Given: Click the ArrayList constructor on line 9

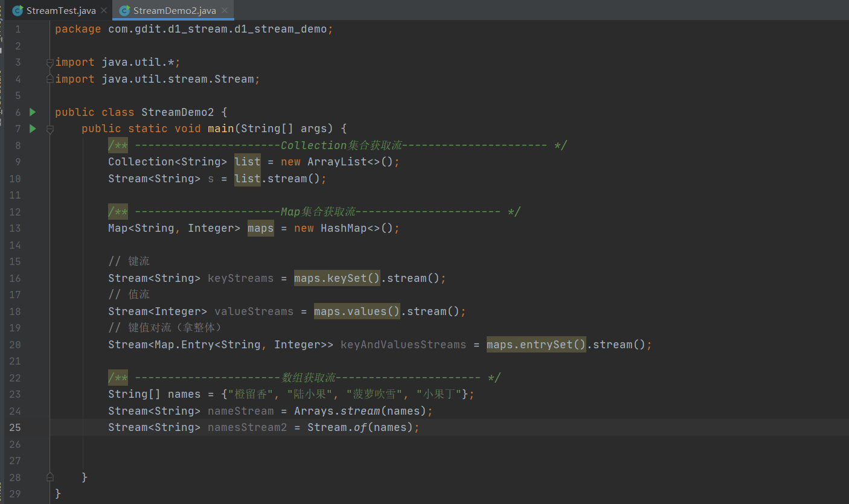Looking at the screenshot, I should 337,162.
